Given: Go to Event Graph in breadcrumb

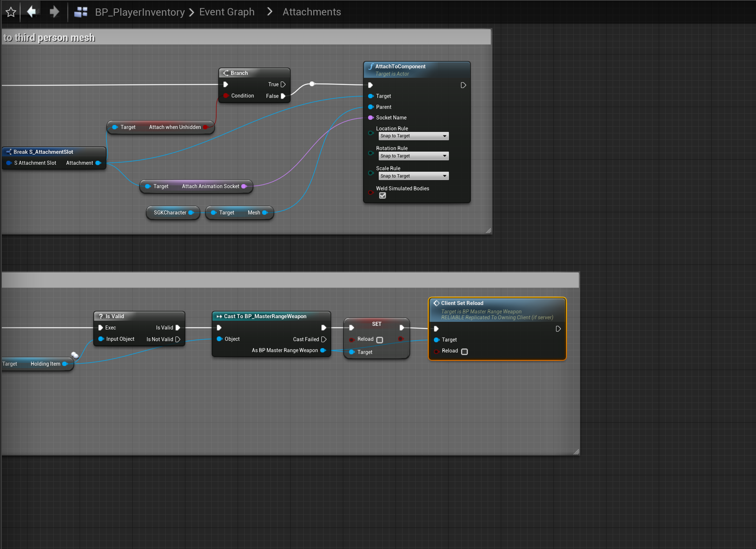Looking at the screenshot, I should click(x=227, y=12).
